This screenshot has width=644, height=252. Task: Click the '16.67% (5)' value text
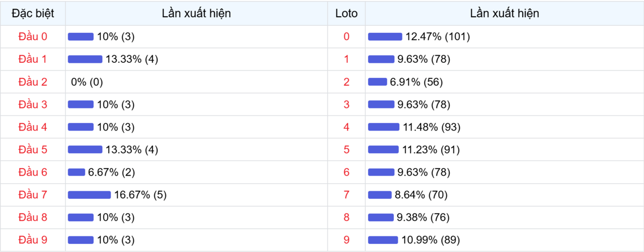pyautogui.click(x=141, y=195)
